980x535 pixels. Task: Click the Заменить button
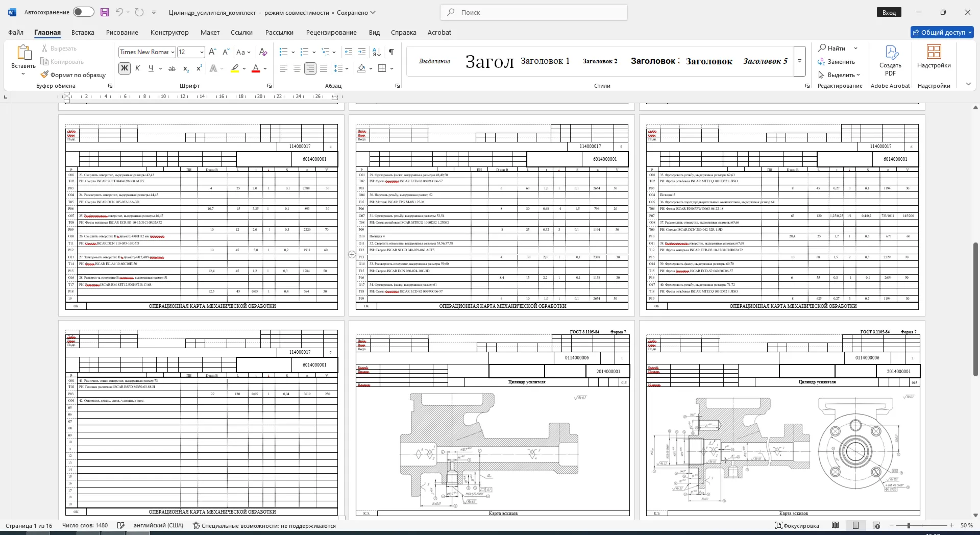point(836,62)
